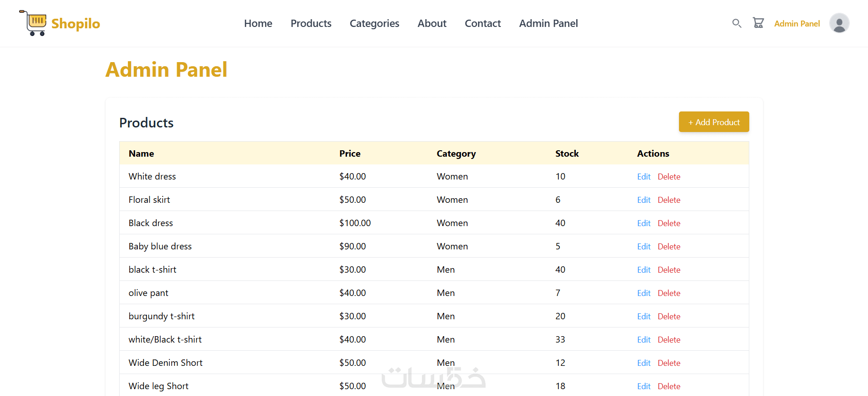Viewport: 868px width, 396px height.
Task: Open the shopping cart icon
Action: click(x=758, y=23)
